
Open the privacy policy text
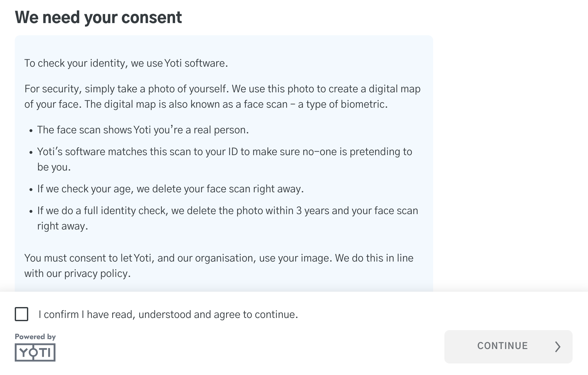point(97,273)
